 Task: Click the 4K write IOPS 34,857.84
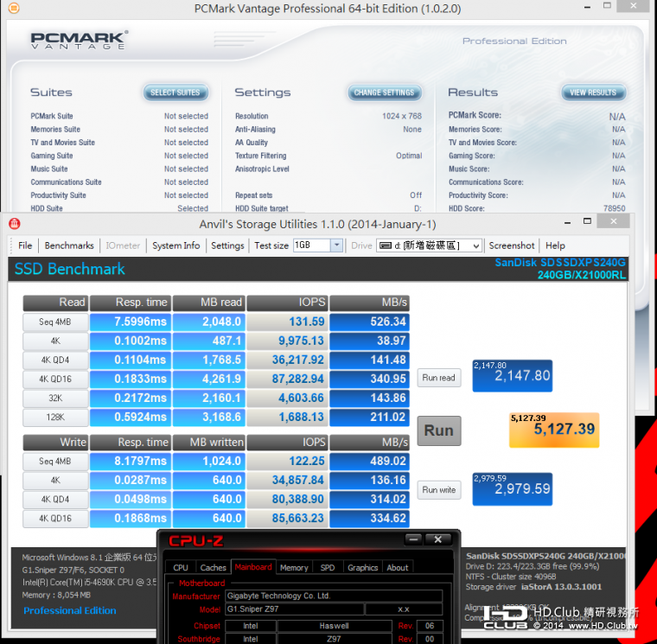(287, 480)
